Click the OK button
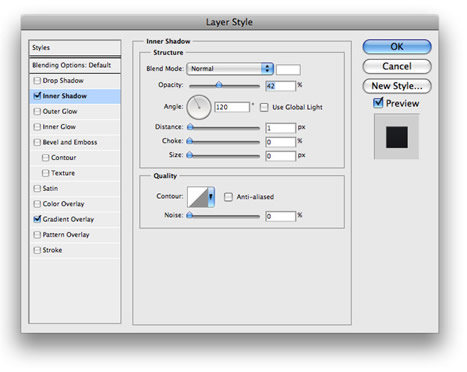 [x=397, y=47]
